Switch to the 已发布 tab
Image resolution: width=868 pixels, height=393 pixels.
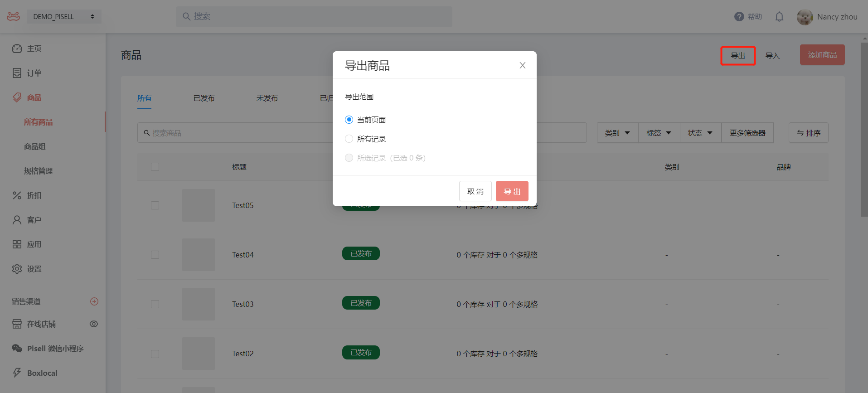click(x=204, y=98)
